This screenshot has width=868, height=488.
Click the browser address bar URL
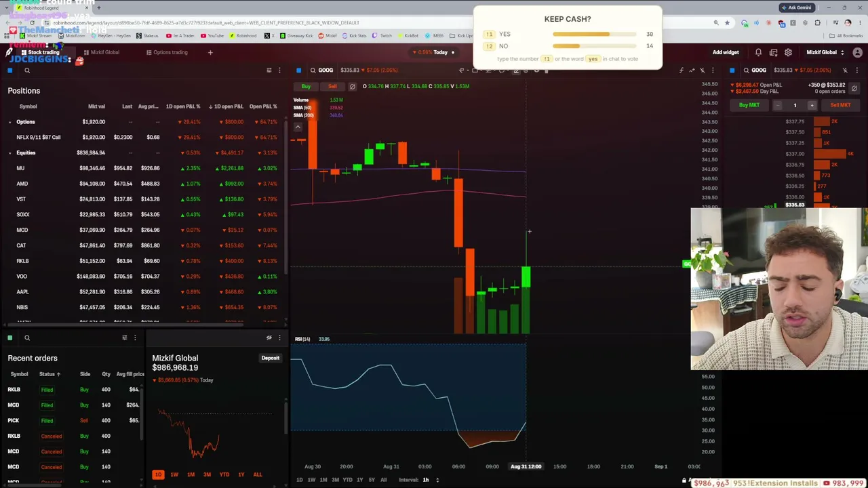click(206, 23)
